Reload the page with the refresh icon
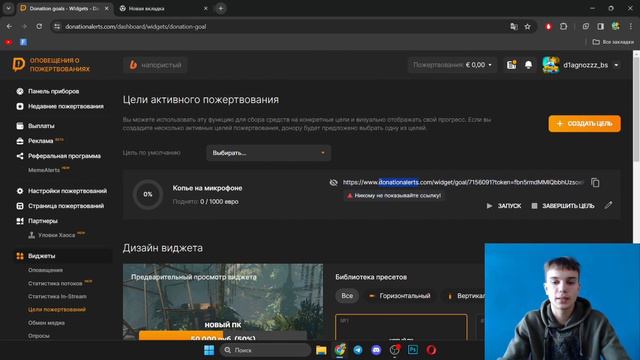Viewport: 640px width, 360px height. (39, 26)
